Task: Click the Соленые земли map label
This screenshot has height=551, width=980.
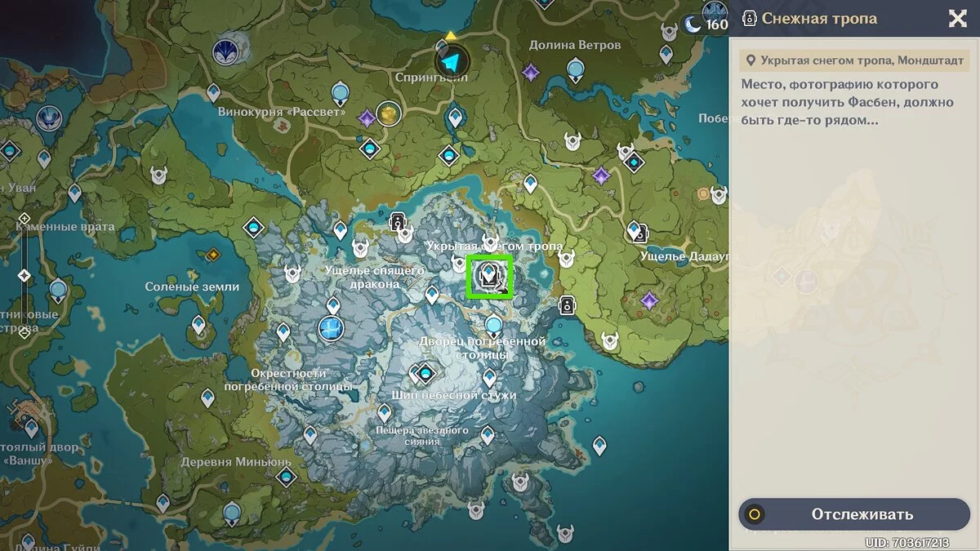Action: (x=192, y=287)
